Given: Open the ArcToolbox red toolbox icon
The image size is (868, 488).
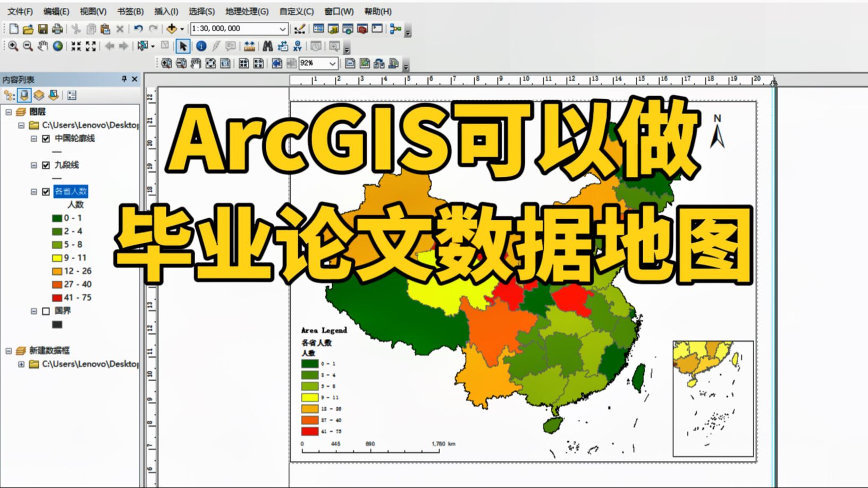Looking at the screenshot, I should [x=363, y=29].
